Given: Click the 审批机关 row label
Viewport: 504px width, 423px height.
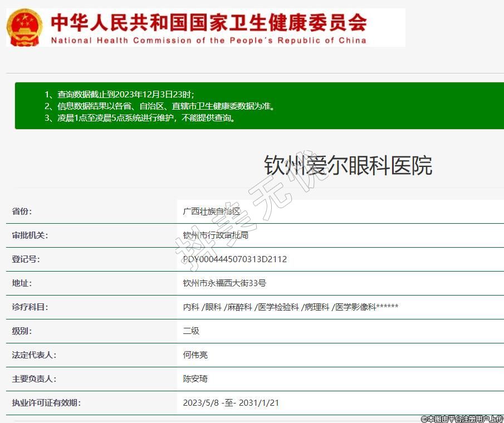Looking at the screenshot, I should (x=30, y=235).
